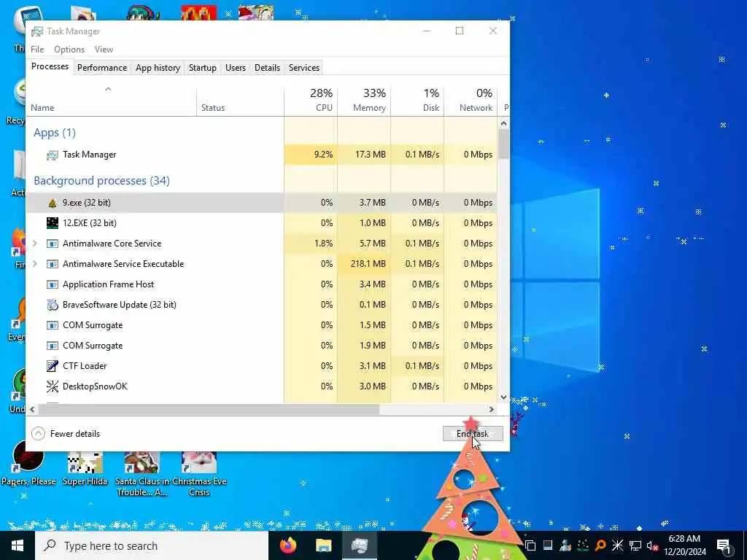This screenshot has width=747, height=560.
Task: Click the CTF Loader pen icon
Action: (53, 366)
